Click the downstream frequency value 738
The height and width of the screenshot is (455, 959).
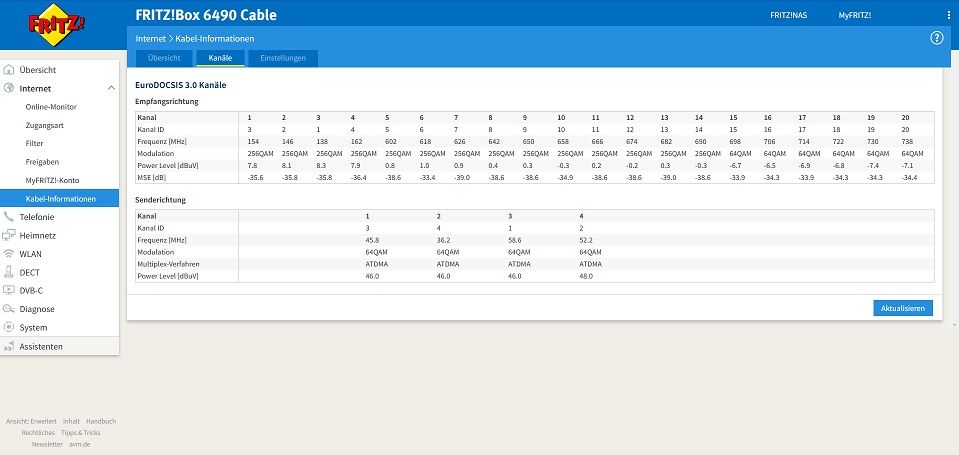[x=908, y=141]
